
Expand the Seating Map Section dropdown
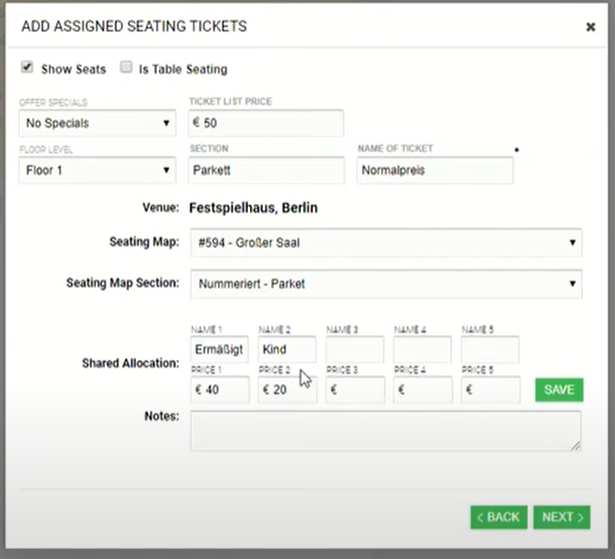click(x=386, y=284)
